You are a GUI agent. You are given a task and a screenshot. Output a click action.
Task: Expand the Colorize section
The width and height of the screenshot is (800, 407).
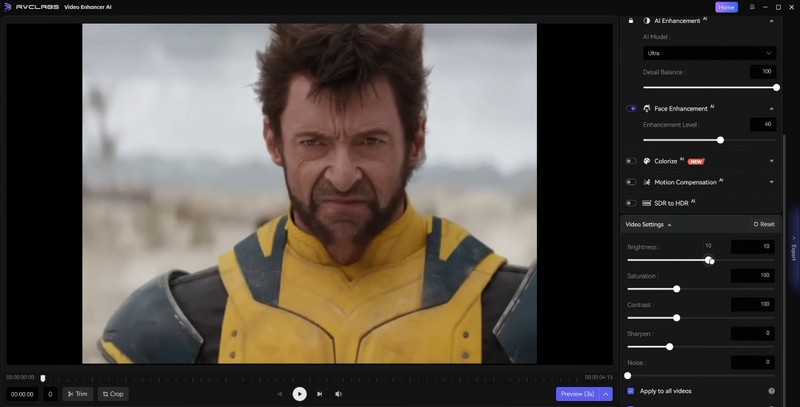[x=771, y=160]
